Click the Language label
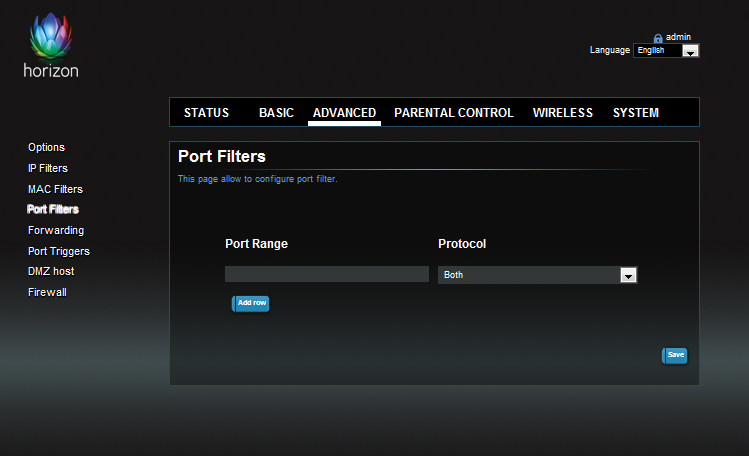Screen dimensions: 749x456 610,50
